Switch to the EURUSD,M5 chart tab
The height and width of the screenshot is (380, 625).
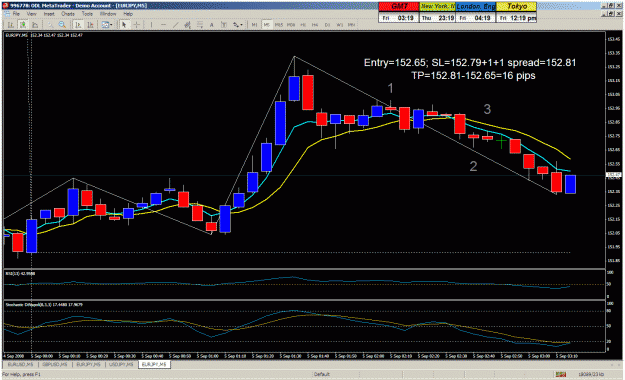[x=20, y=364]
